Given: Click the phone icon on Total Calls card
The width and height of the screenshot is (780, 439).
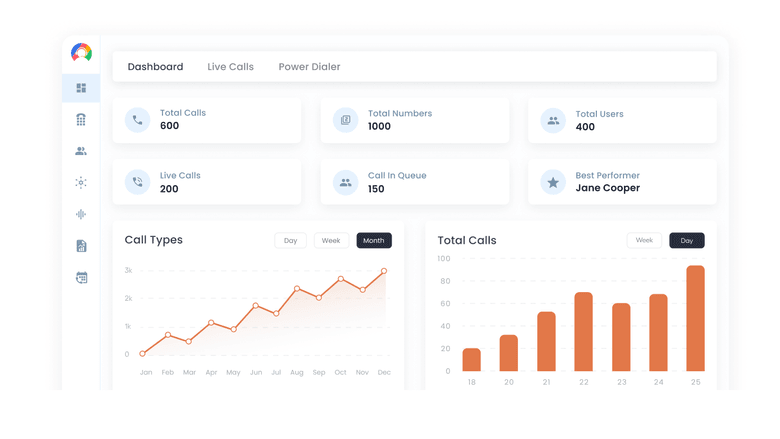Looking at the screenshot, I should click(x=137, y=120).
